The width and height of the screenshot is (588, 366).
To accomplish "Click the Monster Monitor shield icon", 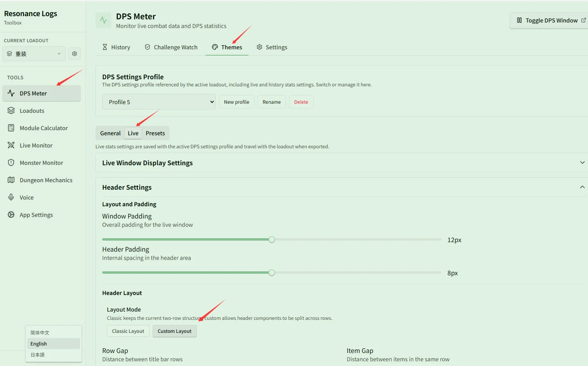I will point(11,162).
